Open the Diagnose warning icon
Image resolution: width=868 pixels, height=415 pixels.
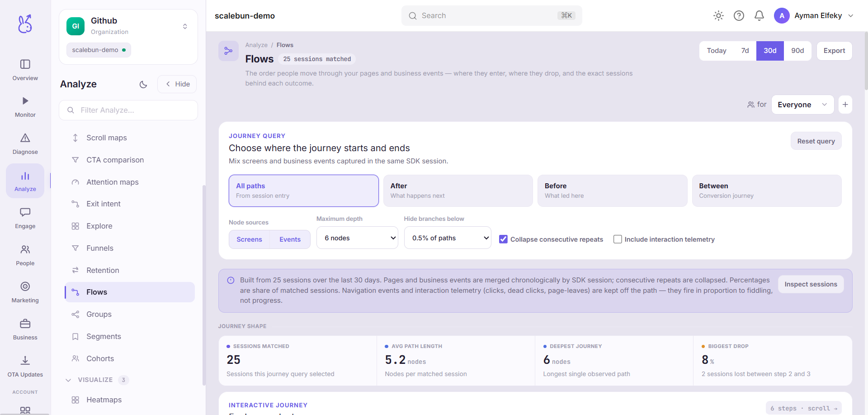click(25, 138)
